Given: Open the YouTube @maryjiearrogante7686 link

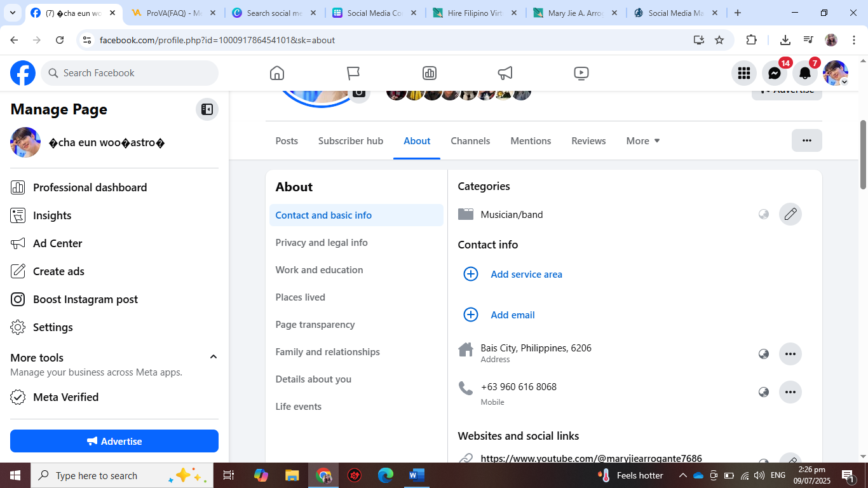Looking at the screenshot, I should (591, 458).
